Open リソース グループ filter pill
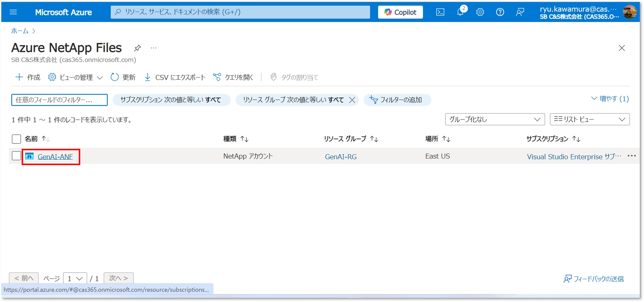This screenshot has height=302, width=644. (x=293, y=100)
